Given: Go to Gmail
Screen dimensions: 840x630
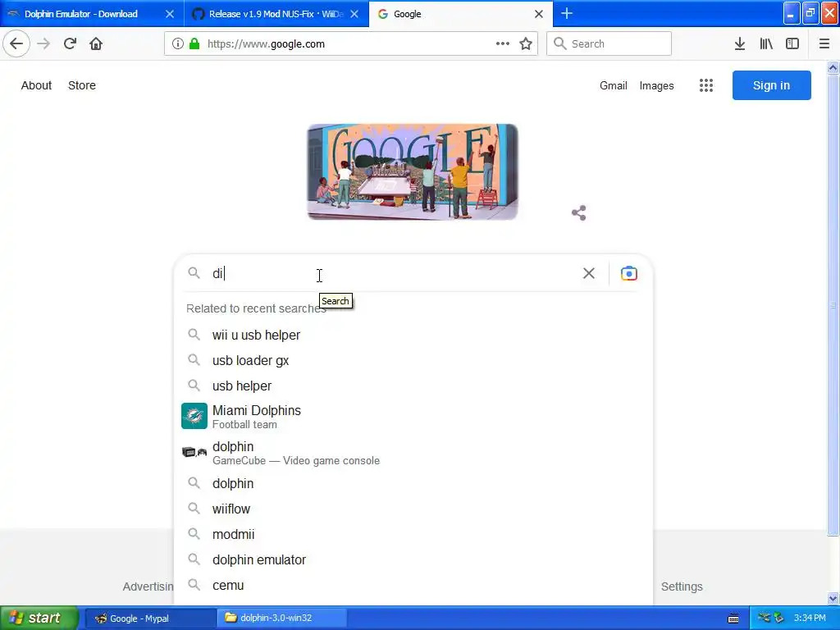Looking at the screenshot, I should (614, 85).
